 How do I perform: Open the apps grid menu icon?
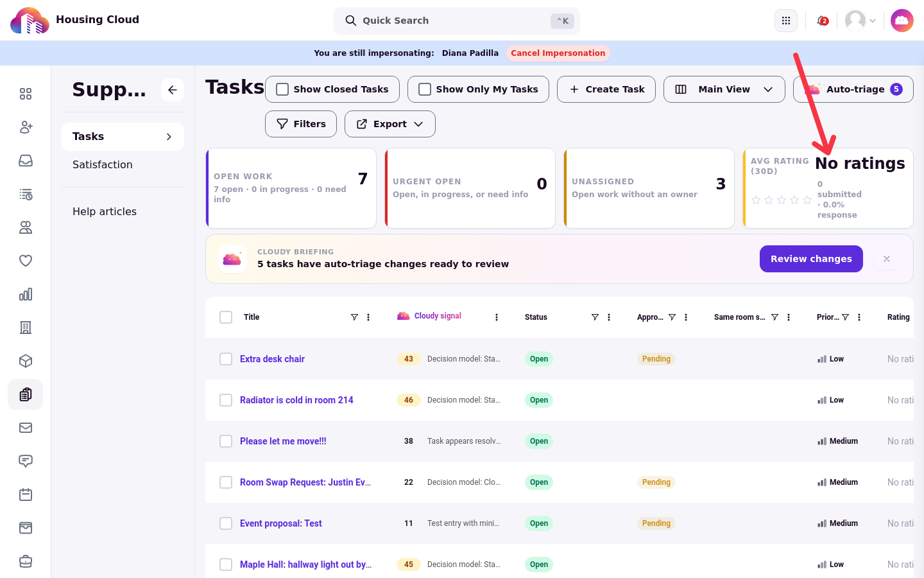click(x=786, y=21)
